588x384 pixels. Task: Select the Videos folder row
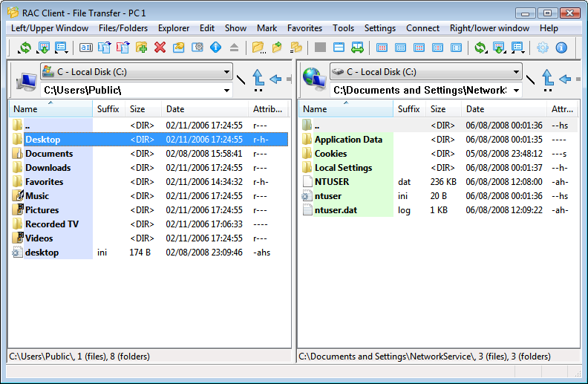point(149,238)
